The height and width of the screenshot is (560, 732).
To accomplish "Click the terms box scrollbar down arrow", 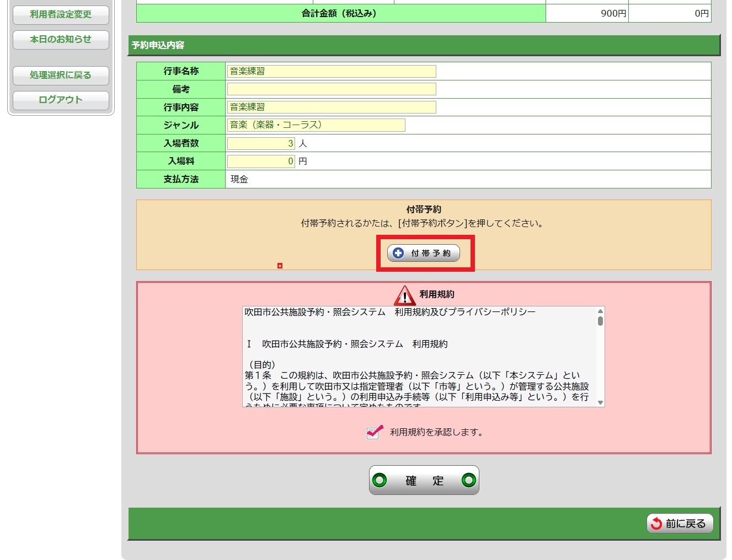I will click(600, 402).
